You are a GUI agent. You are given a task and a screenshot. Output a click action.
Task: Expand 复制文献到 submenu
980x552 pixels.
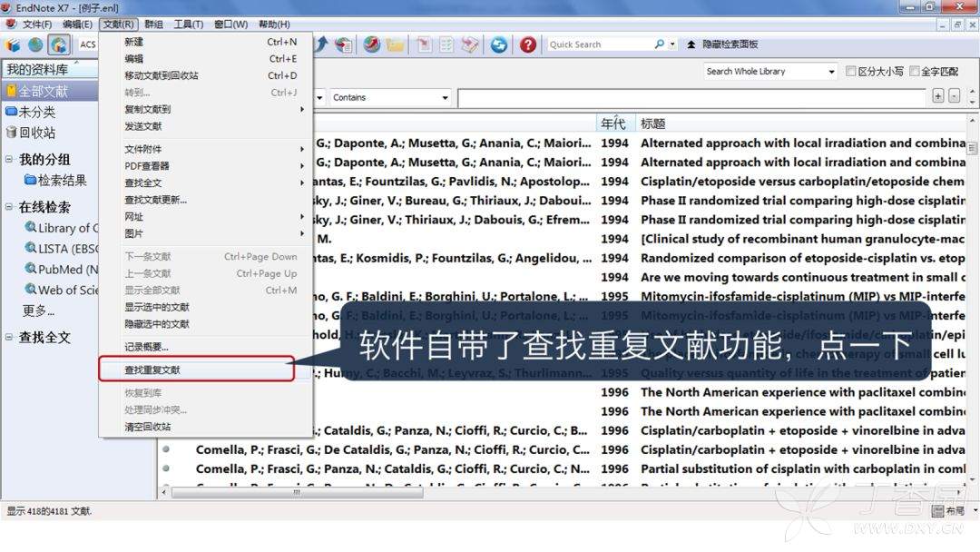206,109
